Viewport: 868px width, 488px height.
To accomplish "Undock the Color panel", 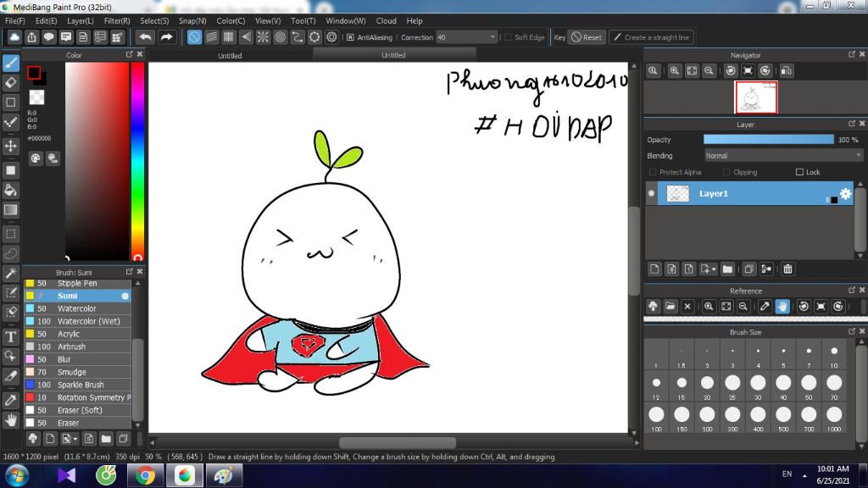I will pos(129,54).
